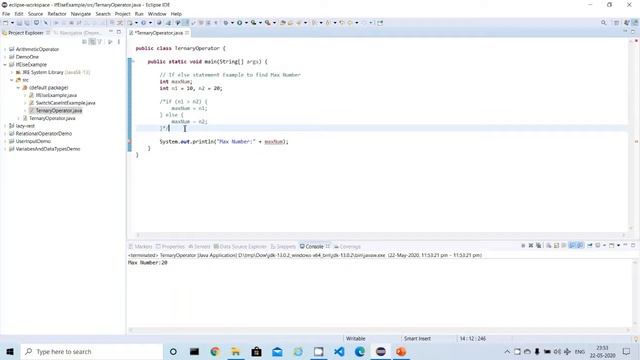Open the Navigate menu
Image resolution: width=640 pixels, height=360 pixels.
(x=81, y=14)
